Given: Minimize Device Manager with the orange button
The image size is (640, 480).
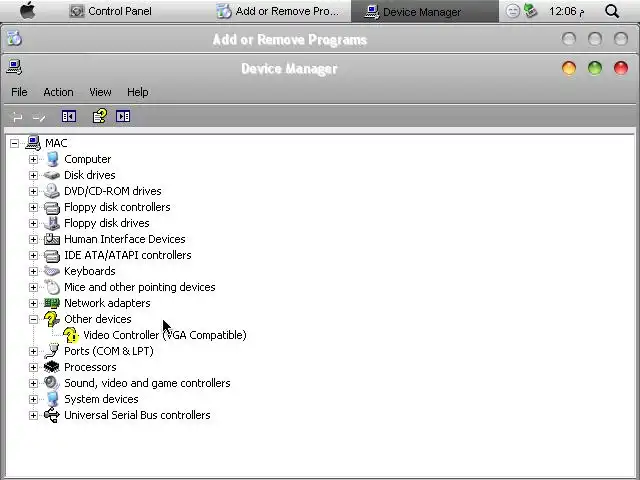Looking at the screenshot, I should point(569,68).
